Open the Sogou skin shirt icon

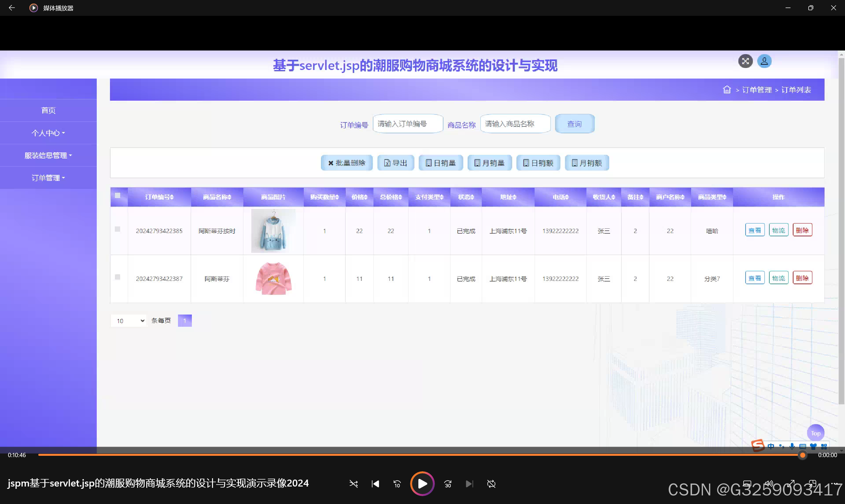tap(813, 446)
